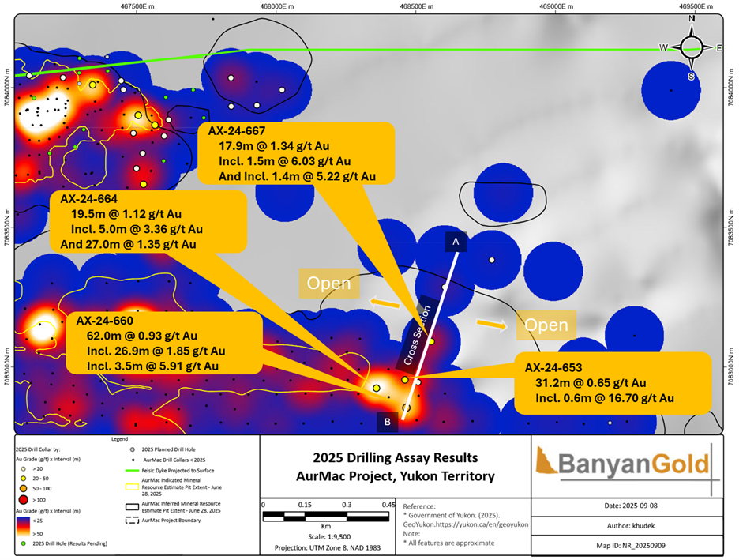
Task: Click the AX-24-653 results callout
Action: click(613, 383)
